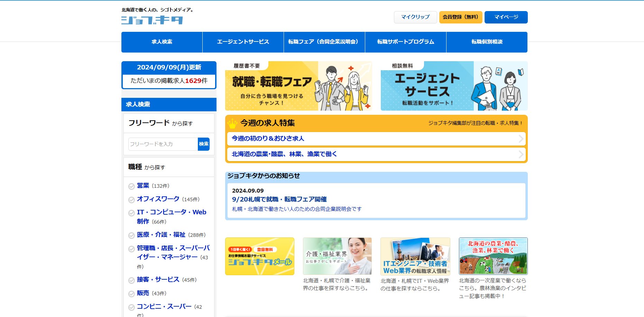
Task: Open the ジョブキタメール banner
Action: (x=259, y=257)
